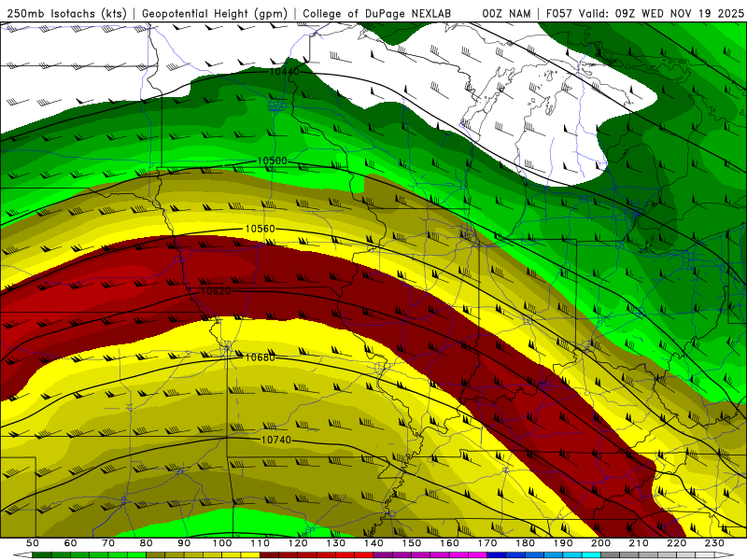
Task: Select the bright red swatch before the 140 tick
Action: point(364,555)
